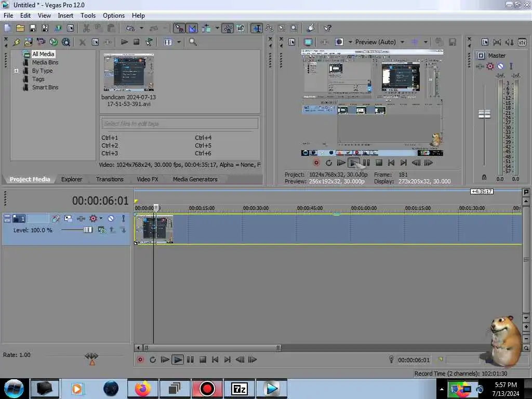Open the Auto Ripple mode dropdown arrow
This screenshot has height=399, width=532.
[217, 28]
